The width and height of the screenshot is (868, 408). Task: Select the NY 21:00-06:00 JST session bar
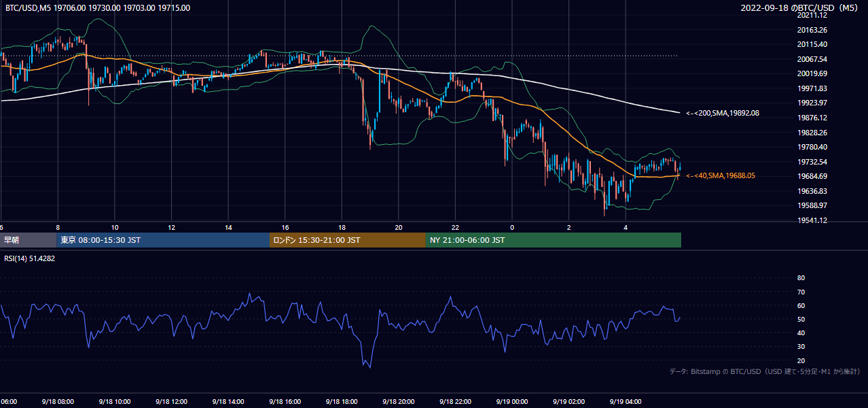coord(554,240)
